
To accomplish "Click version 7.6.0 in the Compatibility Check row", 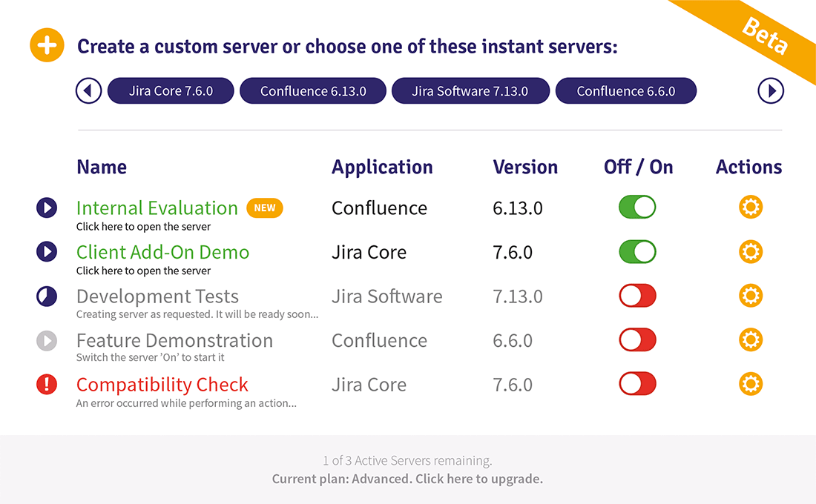I will 513,385.
